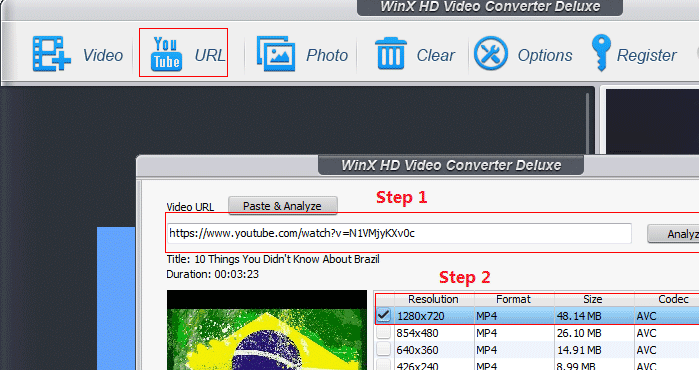The width and height of the screenshot is (699, 370).
Task: Click the Photo picture icon
Action: point(275,54)
